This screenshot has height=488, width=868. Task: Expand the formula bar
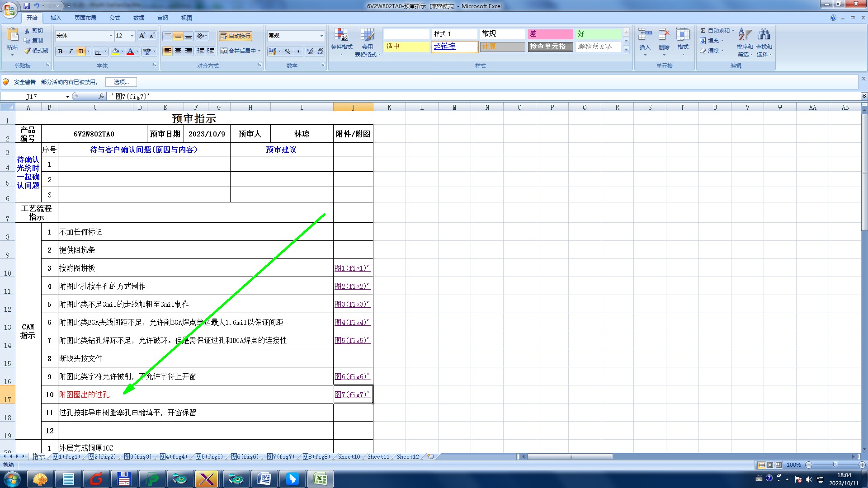point(863,96)
